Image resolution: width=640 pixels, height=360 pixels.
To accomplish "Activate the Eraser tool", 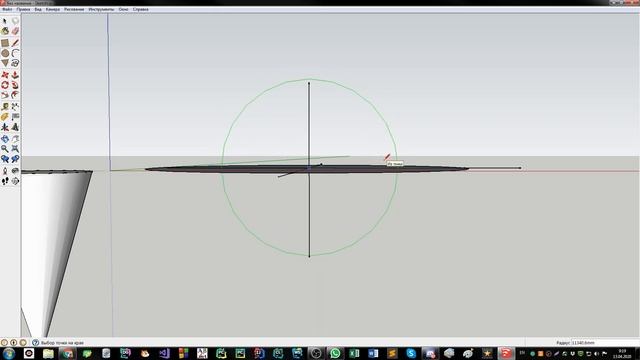I will tap(15, 31).
